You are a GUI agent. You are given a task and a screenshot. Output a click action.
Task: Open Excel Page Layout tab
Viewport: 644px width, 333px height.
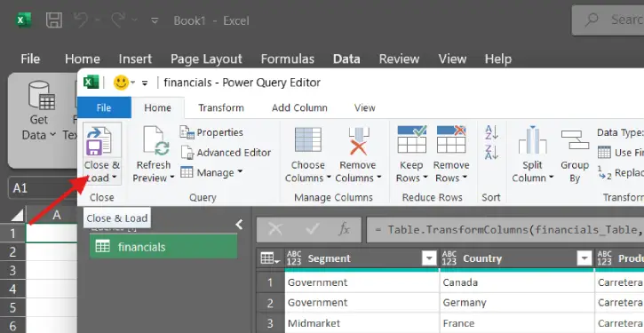click(x=206, y=59)
